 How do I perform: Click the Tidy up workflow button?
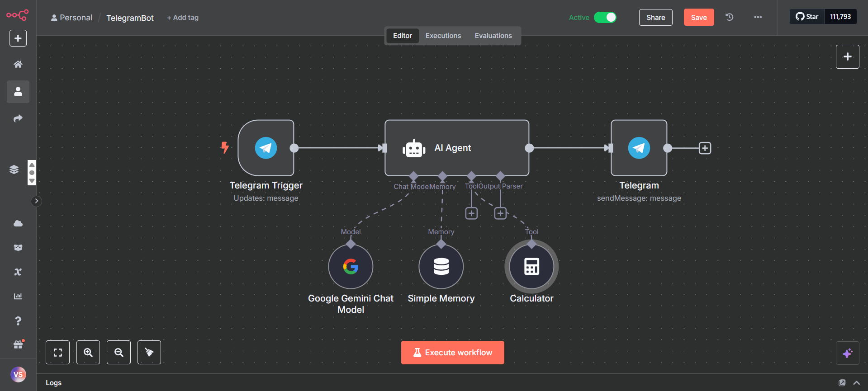(x=149, y=353)
